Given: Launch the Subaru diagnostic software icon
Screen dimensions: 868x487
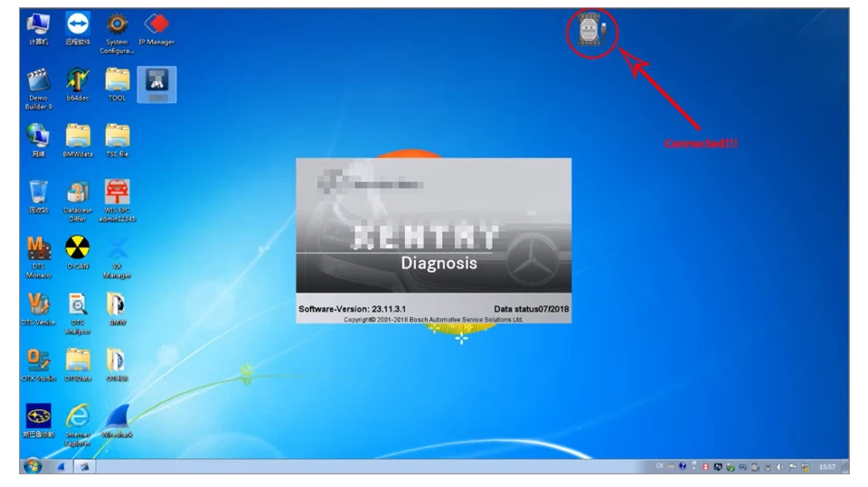Looking at the screenshot, I should click(38, 421).
